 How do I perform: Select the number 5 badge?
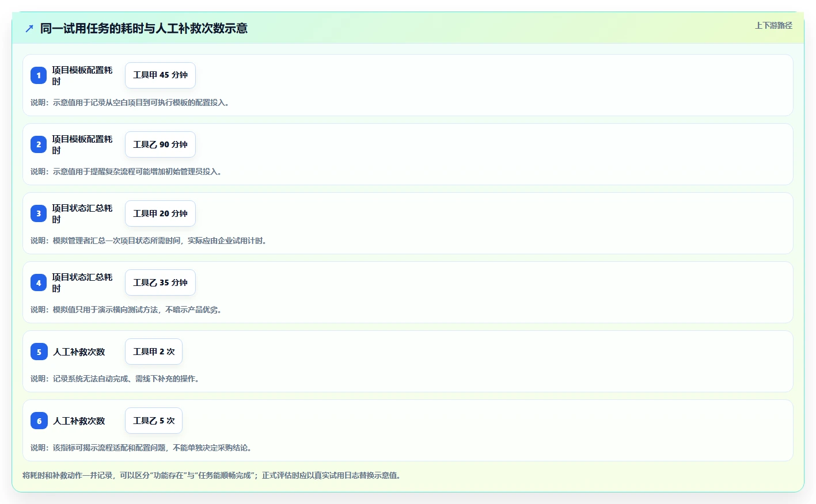[39, 352]
